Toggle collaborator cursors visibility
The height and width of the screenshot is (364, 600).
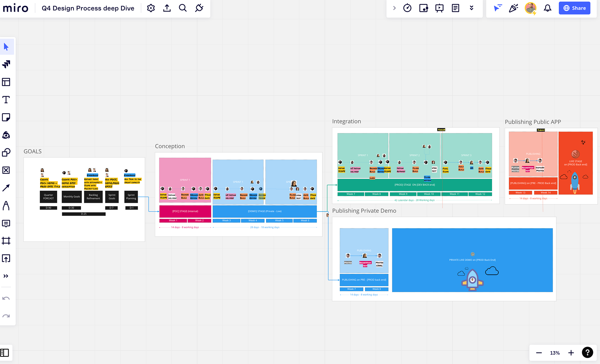click(x=497, y=8)
